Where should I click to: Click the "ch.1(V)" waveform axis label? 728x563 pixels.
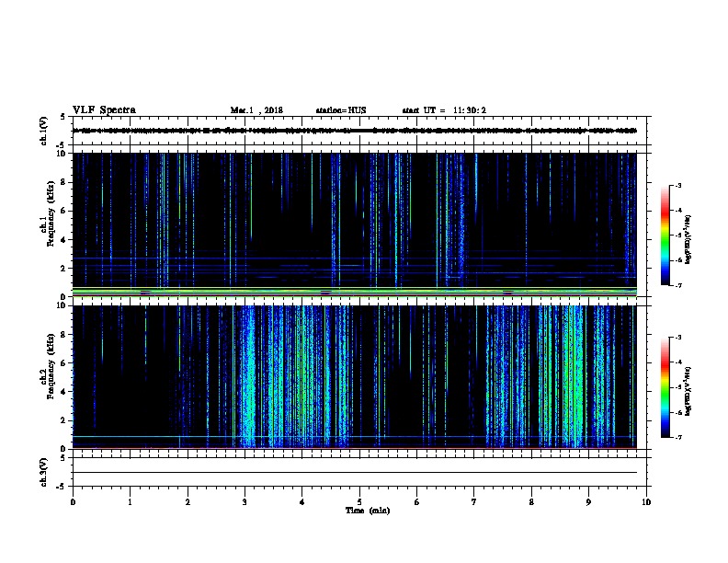tap(43, 131)
